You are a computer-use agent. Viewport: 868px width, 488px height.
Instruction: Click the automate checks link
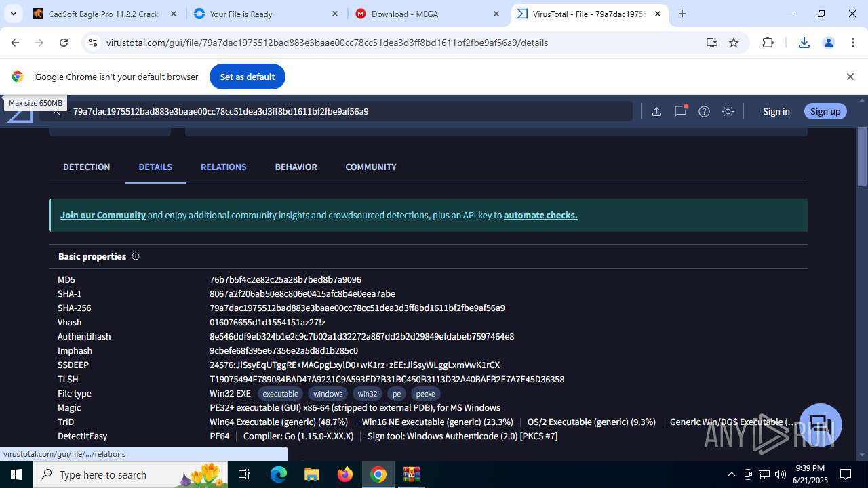[540, 215]
